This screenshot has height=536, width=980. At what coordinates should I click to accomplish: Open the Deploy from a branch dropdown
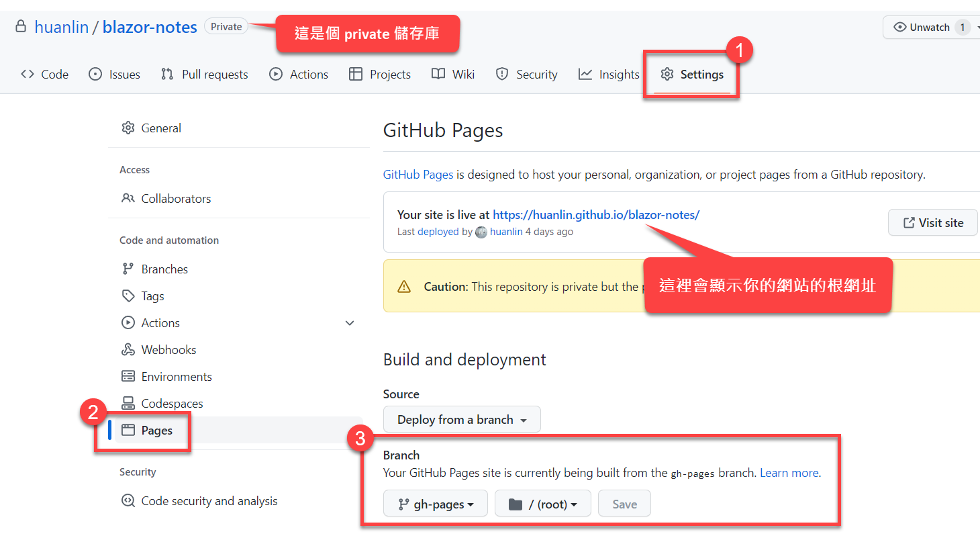click(x=462, y=419)
